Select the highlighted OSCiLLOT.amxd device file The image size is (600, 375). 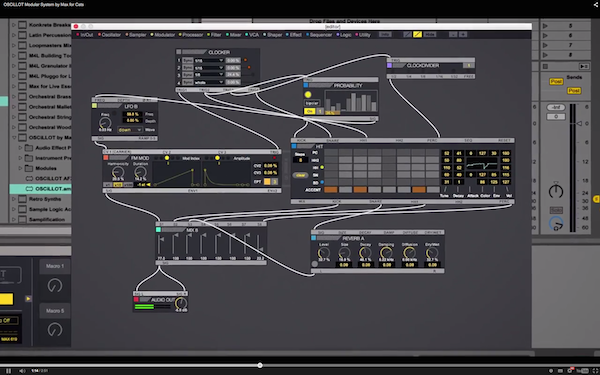coord(41,189)
